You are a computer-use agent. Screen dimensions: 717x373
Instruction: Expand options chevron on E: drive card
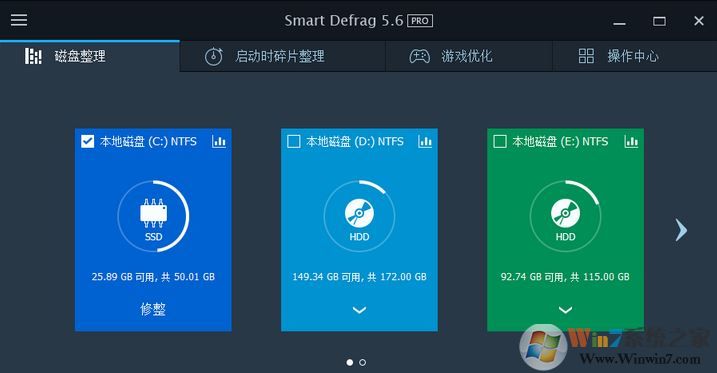click(x=566, y=310)
